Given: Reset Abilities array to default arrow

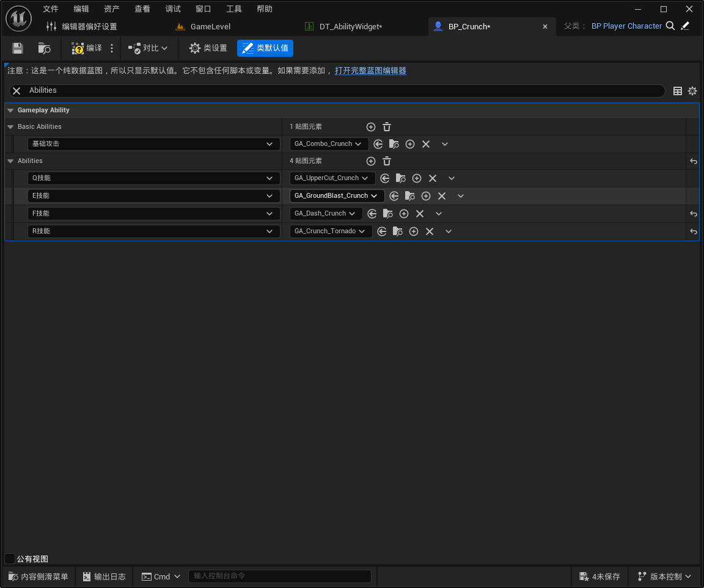Looking at the screenshot, I should pos(693,161).
